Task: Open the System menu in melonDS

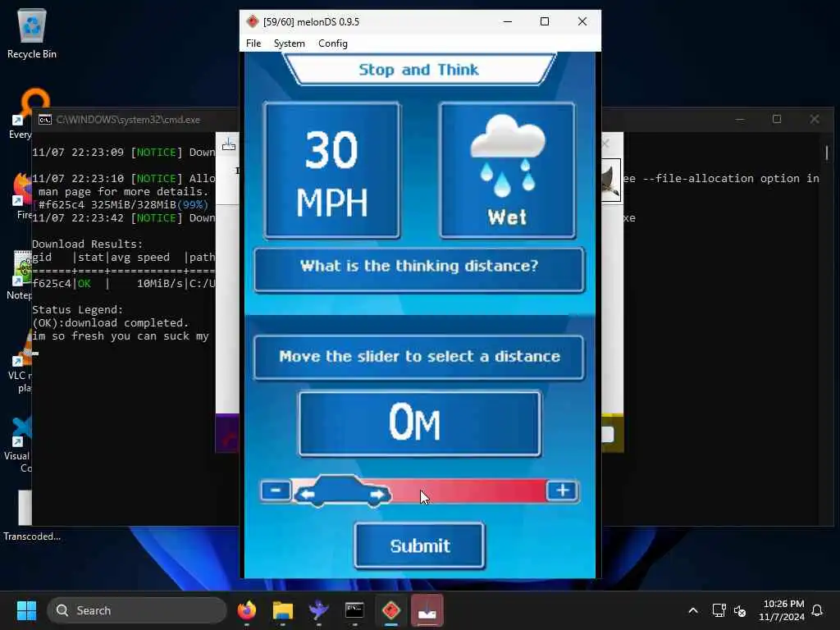Action: 290,43
